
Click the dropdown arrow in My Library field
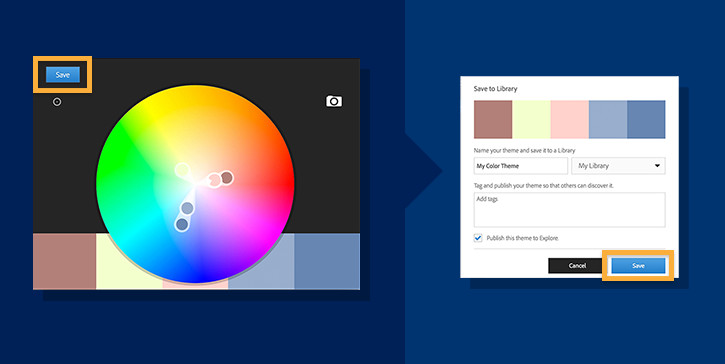pyautogui.click(x=657, y=166)
